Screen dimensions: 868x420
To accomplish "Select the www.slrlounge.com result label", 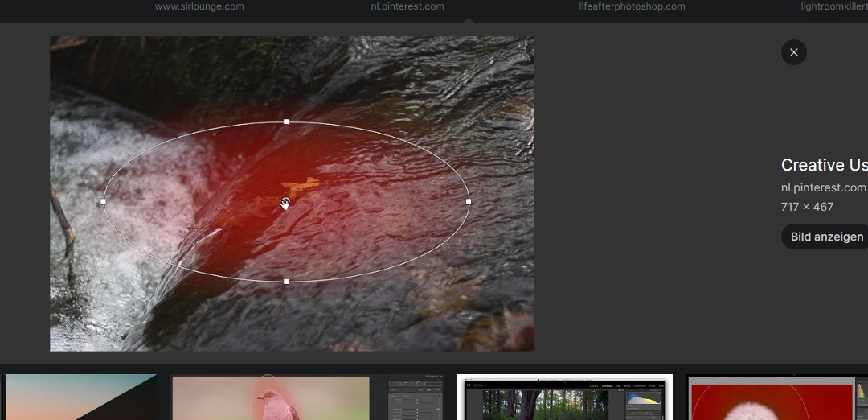I will 199,6.
